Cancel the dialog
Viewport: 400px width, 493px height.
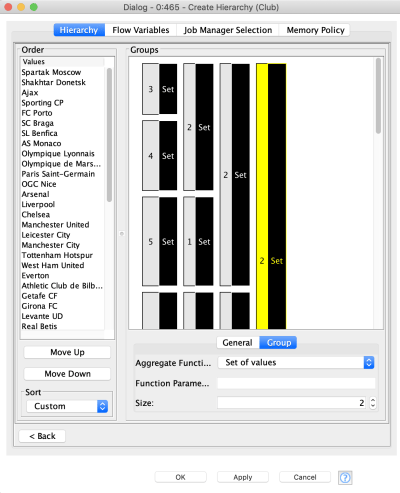305,477
